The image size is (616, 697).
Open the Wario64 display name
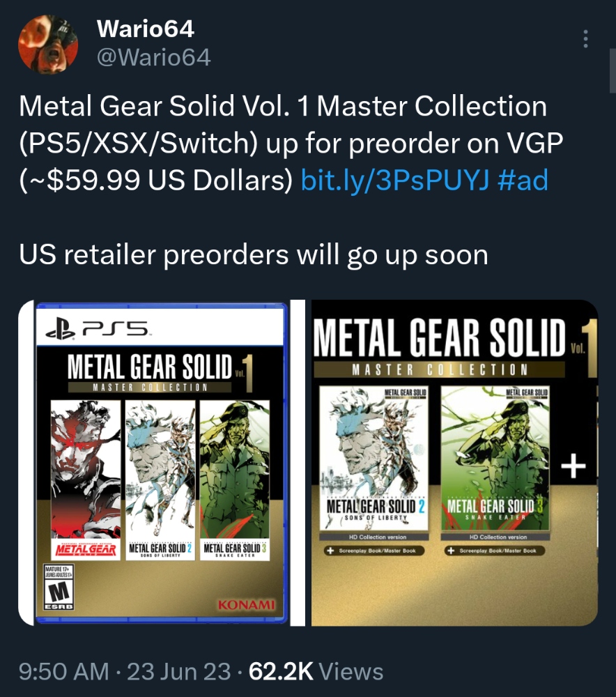point(146,29)
